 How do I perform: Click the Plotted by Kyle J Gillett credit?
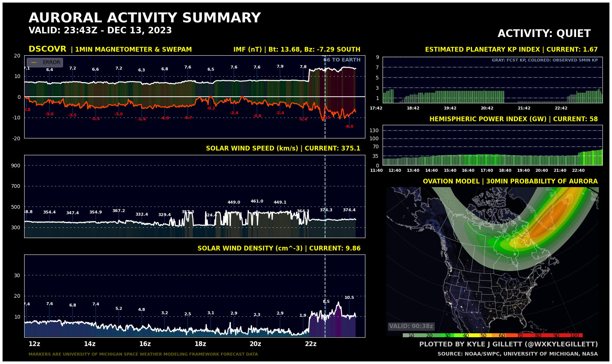coord(508,344)
